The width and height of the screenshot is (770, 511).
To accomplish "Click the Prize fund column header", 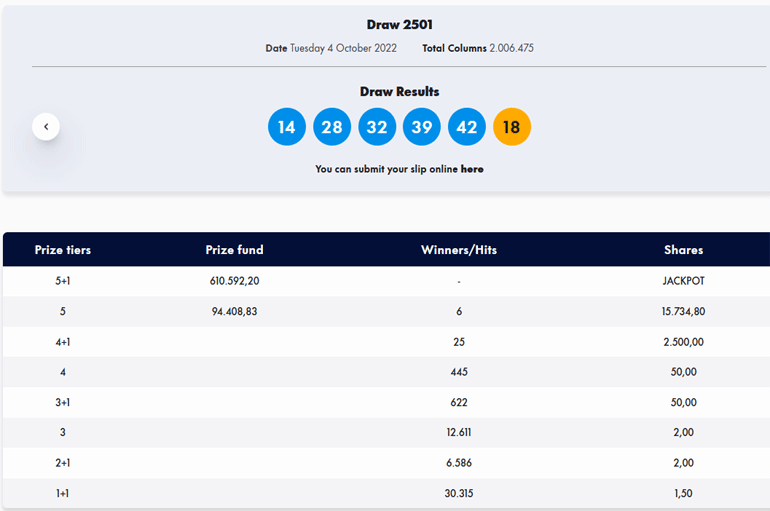I will click(234, 250).
